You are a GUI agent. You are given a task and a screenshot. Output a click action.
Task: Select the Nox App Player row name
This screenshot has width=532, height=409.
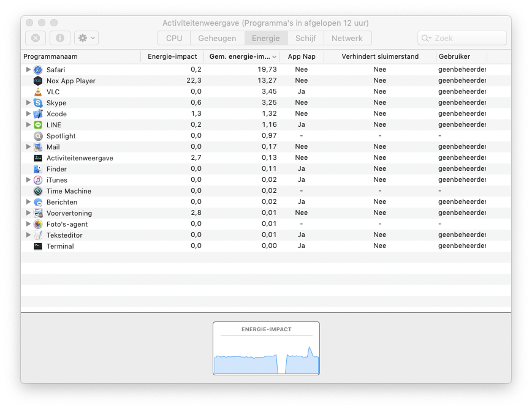point(71,81)
